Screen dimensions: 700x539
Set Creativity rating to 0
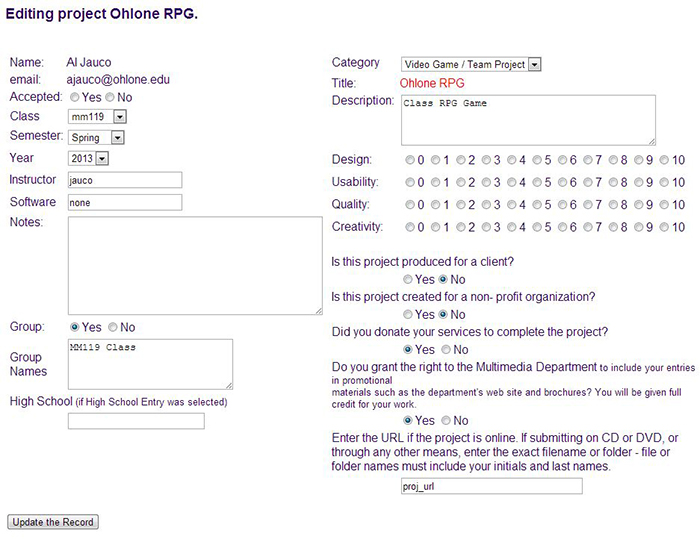coord(409,228)
